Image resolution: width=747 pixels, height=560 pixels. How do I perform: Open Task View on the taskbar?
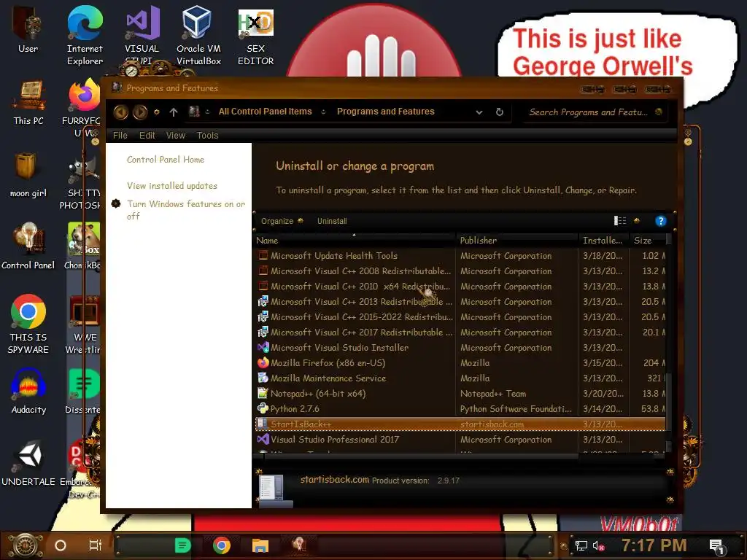click(x=96, y=545)
